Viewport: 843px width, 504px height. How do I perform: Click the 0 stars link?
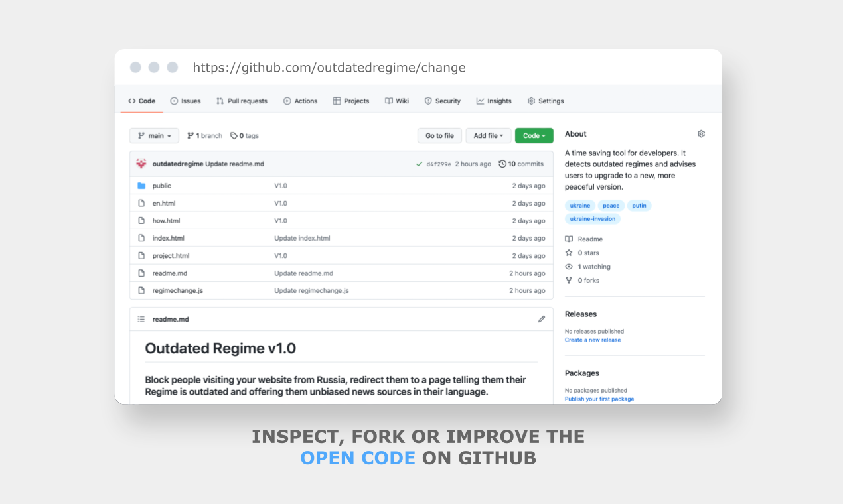[588, 253]
